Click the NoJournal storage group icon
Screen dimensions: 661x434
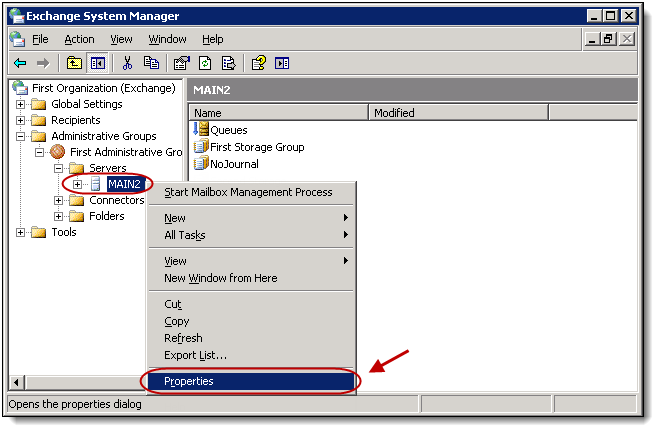(201, 163)
